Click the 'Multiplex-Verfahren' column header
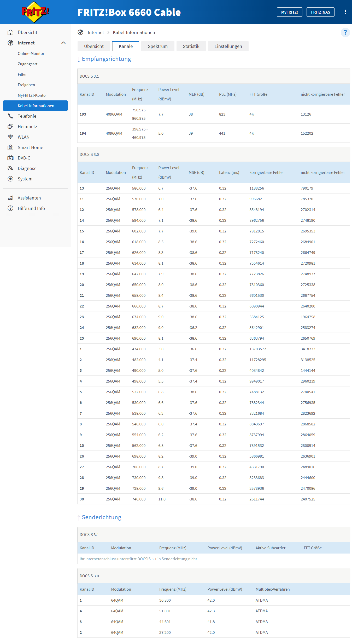The height and width of the screenshot is (644, 352). coord(273,589)
